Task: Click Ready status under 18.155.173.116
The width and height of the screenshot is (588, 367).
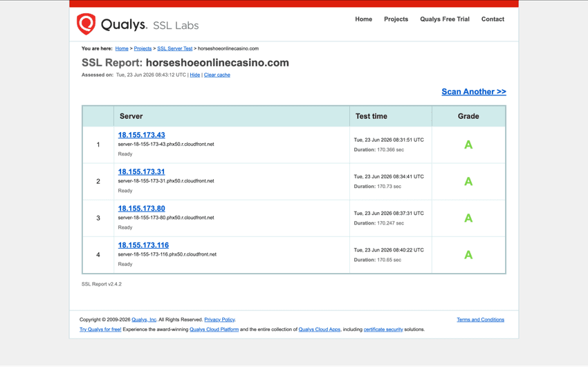Action: [x=125, y=264]
